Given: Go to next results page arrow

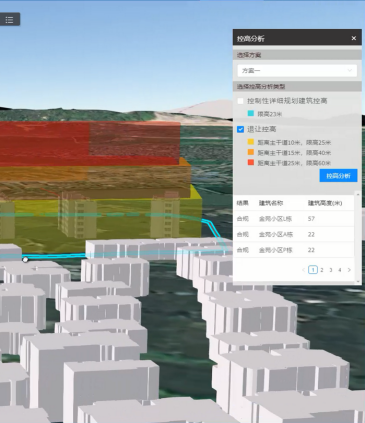Looking at the screenshot, I should click(x=349, y=270).
